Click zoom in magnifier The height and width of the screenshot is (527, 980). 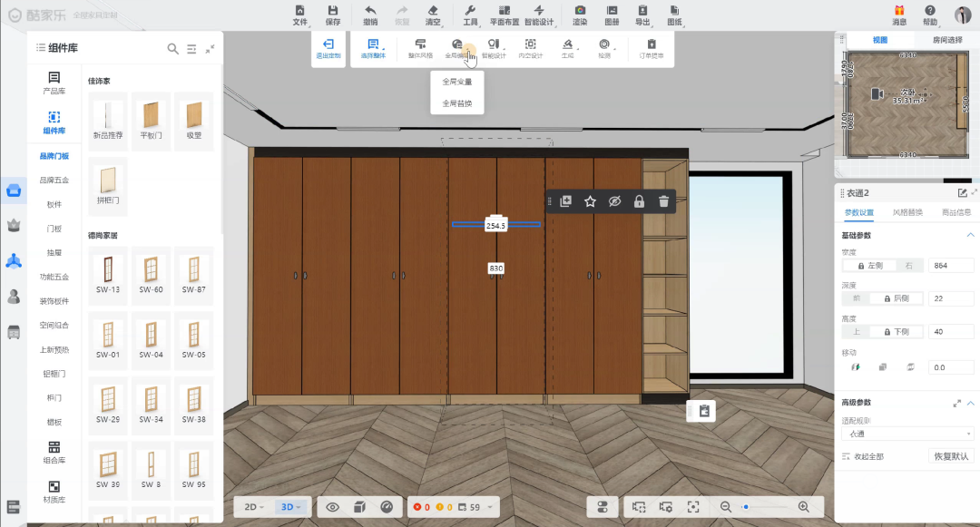pyautogui.click(x=804, y=507)
